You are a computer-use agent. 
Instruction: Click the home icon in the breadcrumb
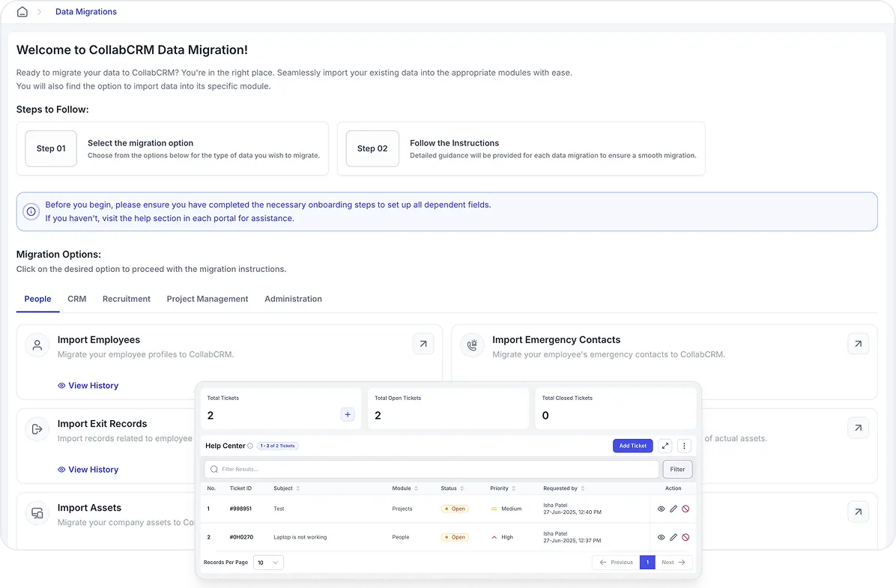(x=22, y=11)
